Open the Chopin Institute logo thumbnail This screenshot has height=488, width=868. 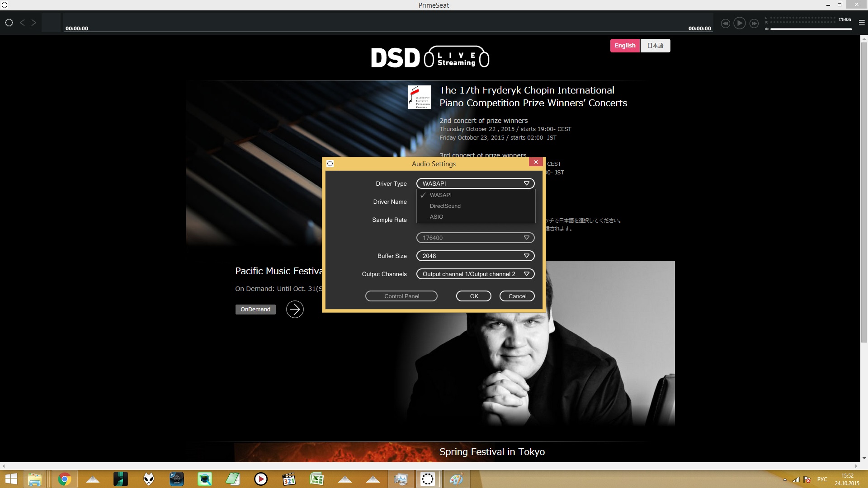(x=420, y=97)
